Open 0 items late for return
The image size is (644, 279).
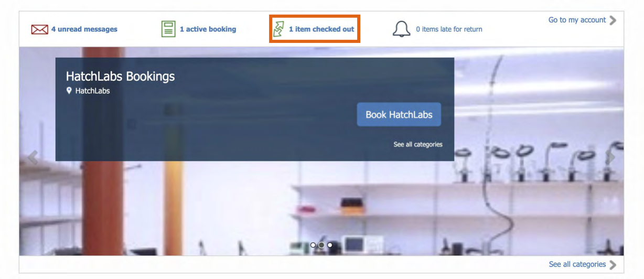tap(449, 29)
